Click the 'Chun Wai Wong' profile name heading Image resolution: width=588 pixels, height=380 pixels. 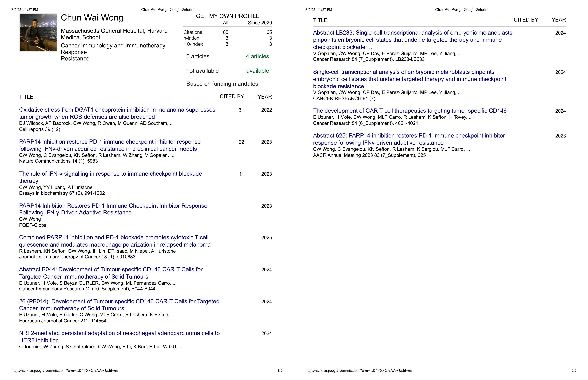(x=92, y=18)
